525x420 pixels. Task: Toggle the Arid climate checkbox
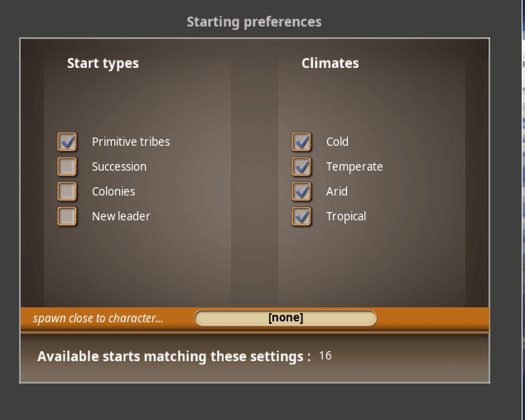click(302, 191)
